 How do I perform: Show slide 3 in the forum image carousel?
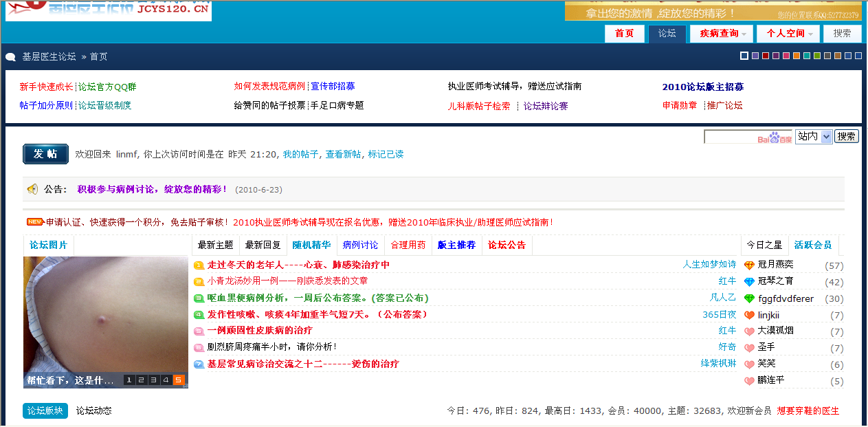click(153, 380)
